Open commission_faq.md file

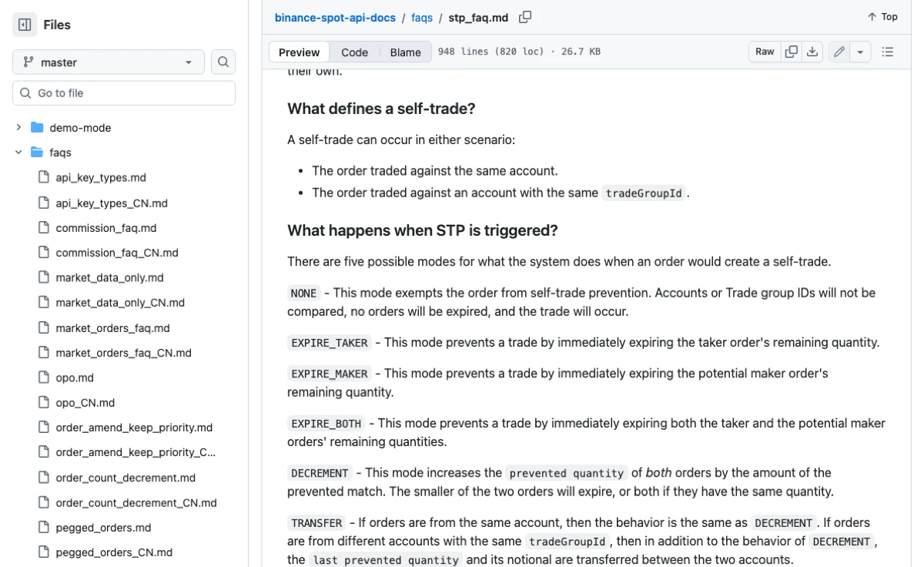[x=106, y=228]
